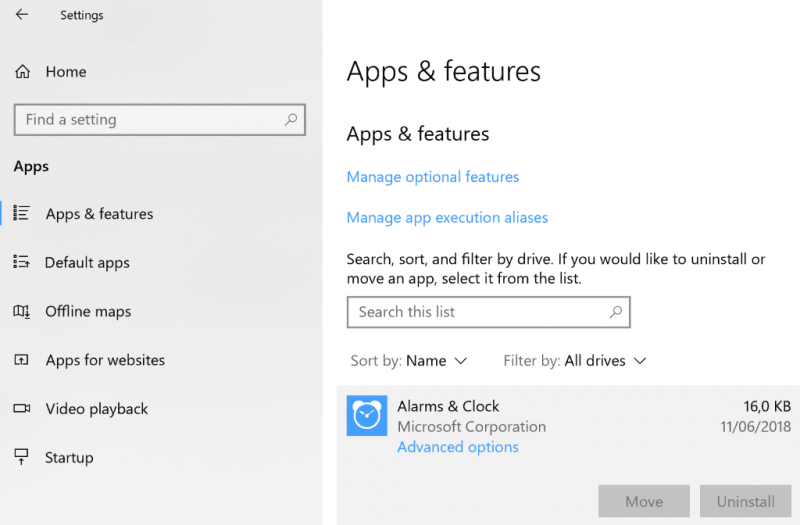Click the Offline maps icon
The height and width of the screenshot is (525, 800).
[21, 311]
